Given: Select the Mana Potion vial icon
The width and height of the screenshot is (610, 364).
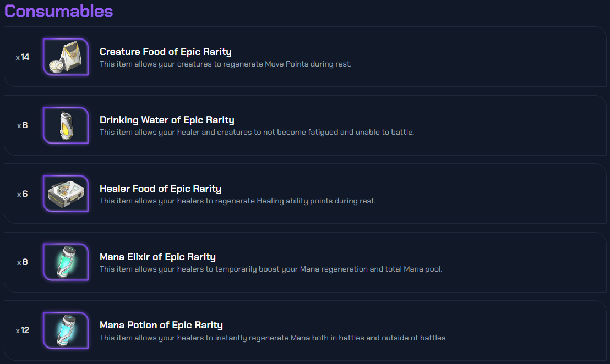Looking at the screenshot, I should [66, 330].
